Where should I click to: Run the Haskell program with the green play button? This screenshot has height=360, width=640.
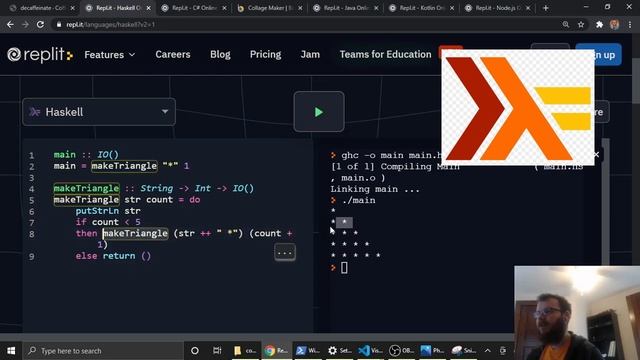coord(319,112)
